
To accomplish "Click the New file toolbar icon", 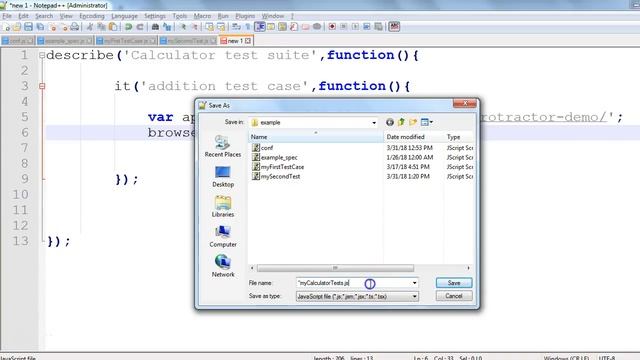I will click(x=6, y=27).
